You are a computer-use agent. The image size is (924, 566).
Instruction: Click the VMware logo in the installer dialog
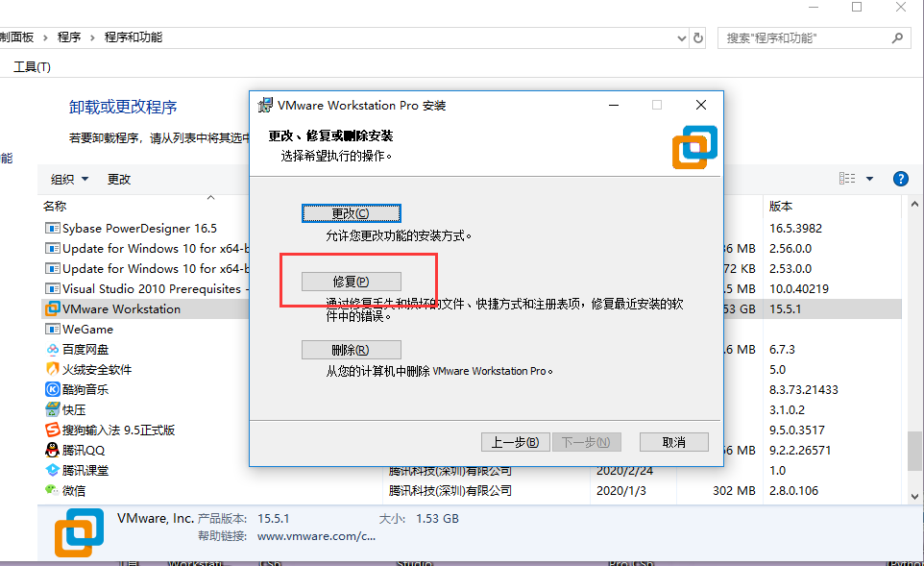click(693, 146)
